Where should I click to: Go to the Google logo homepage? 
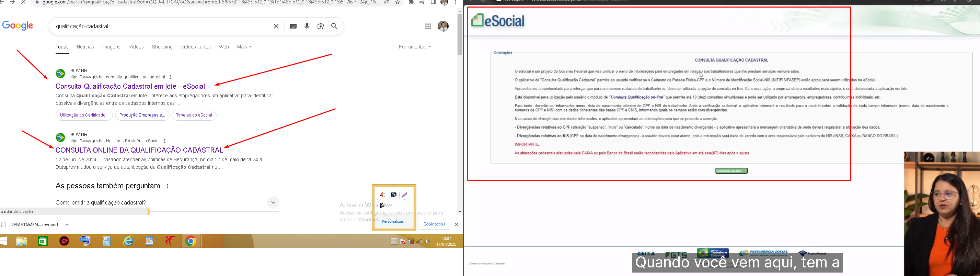click(18, 26)
